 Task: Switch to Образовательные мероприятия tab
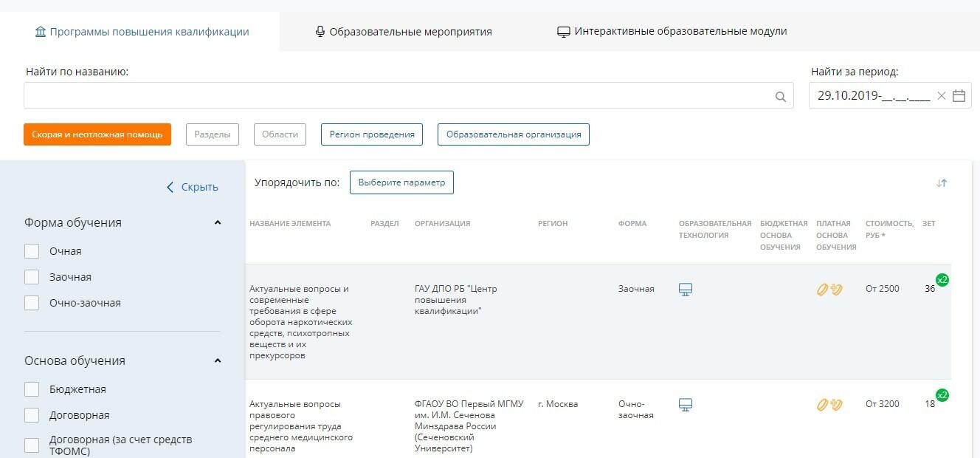pos(403,32)
